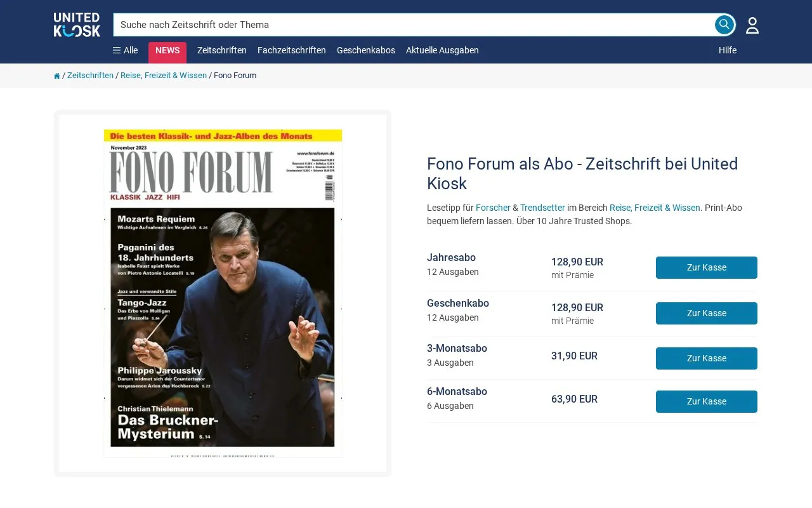Image resolution: width=812 pixels, height=508 pixels.
Task: Open the user account icon
Action: [752, 25]
